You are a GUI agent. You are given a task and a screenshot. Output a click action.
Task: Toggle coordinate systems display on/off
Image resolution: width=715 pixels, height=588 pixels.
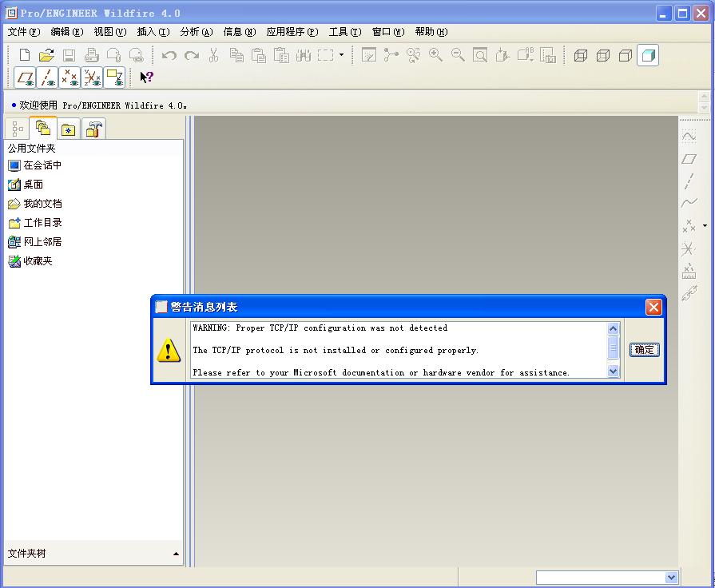tap(92, 77)
